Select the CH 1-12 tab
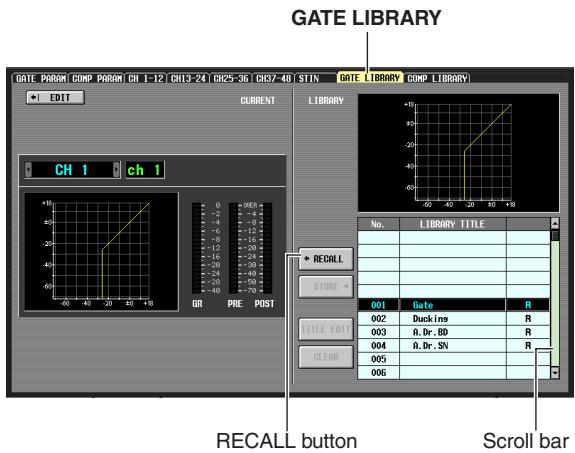The image size is (575, 453). coord(146,78)
